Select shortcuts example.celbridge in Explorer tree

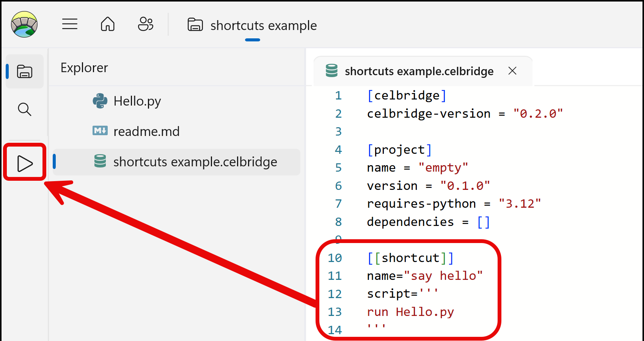click(x=176, y=162)
